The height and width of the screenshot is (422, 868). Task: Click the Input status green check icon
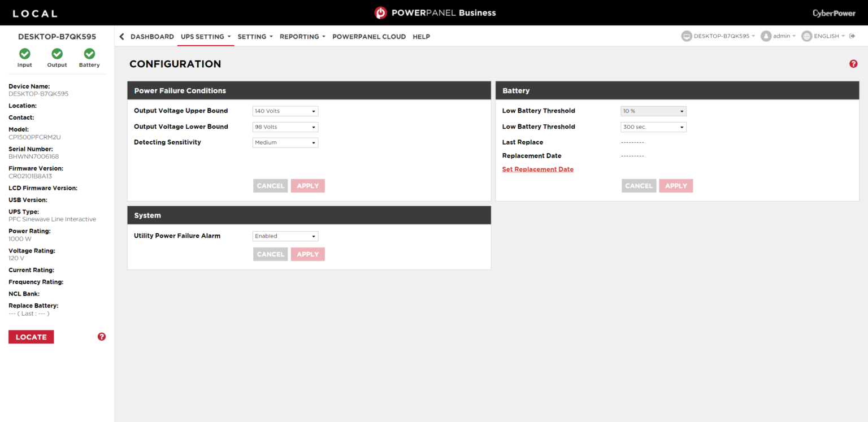25,54
